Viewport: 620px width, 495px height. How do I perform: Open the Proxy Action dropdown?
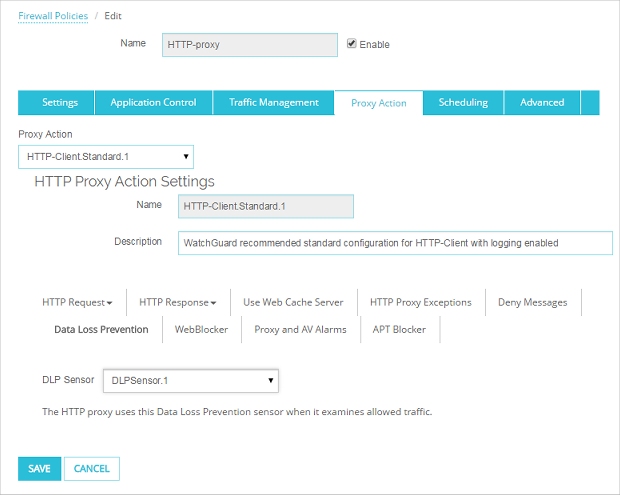106,157
